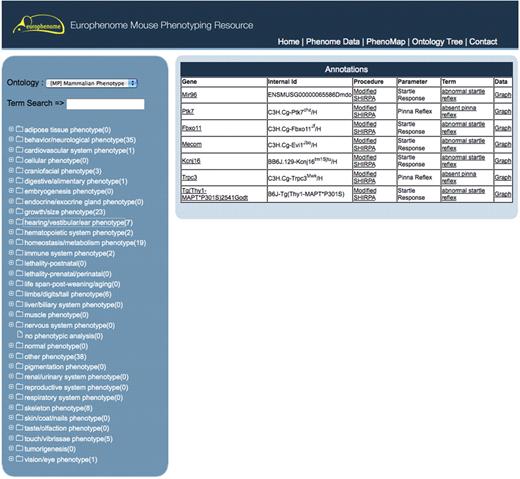Open the Graph link for Ptk7
Image resolution: width=520 pixels, height=479 pixels.
tap(503, 111)
